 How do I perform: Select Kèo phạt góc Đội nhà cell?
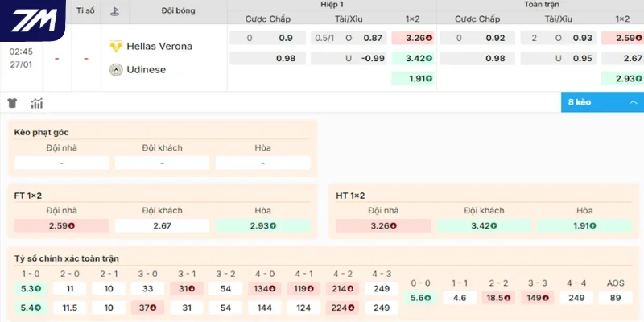62,163
